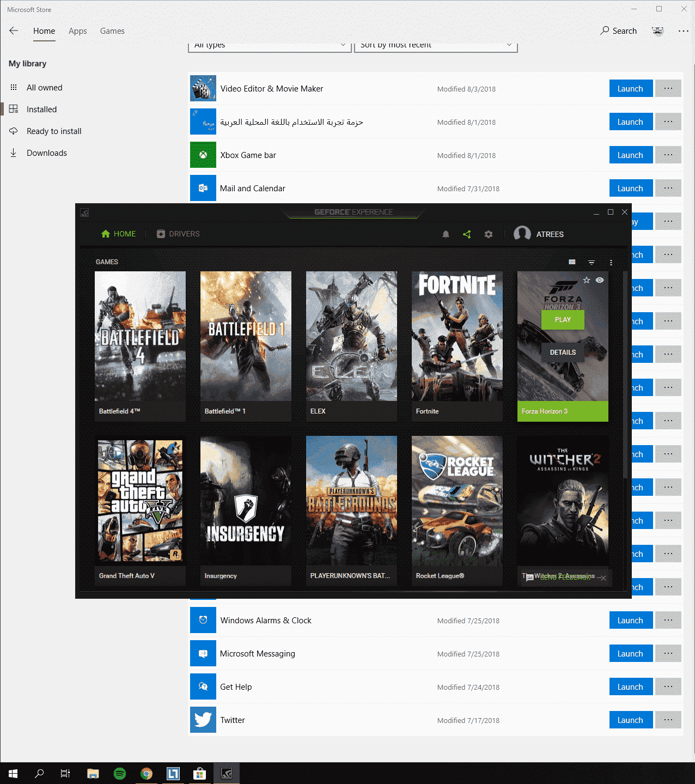
Task: Launch Xbox Game bar
Action: coord(631,155)
